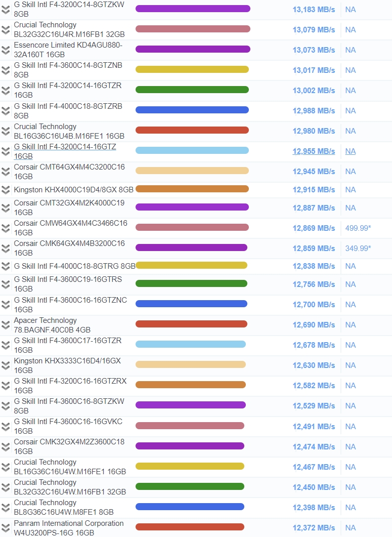
Task: Expand the G Skill F4-4000C18-8GTZRB row chevron
Action: [6, 111]
